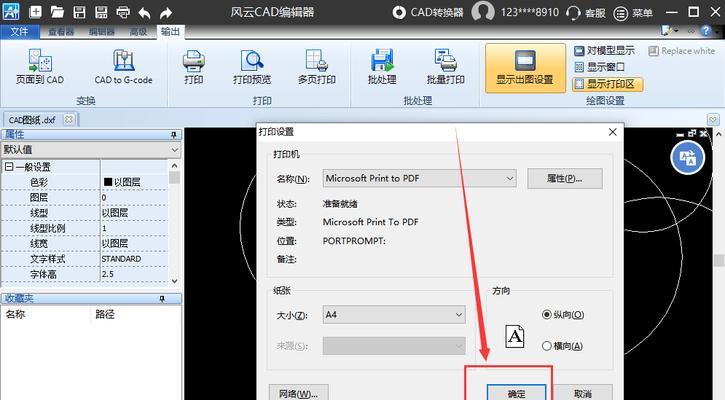Click account name 123****8910
The image size is (725, 400).
pos(530,12)
